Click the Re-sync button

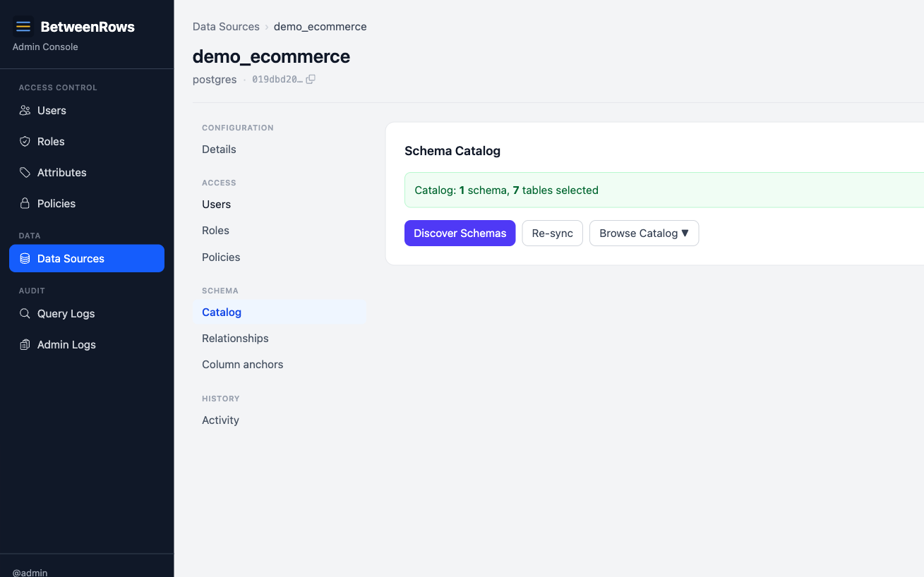[553, 233]
